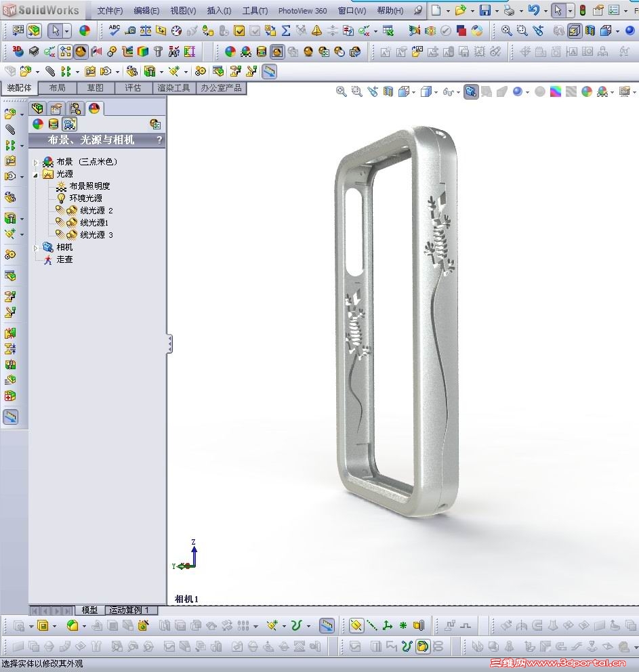Toggle highlighted hierarchy-tree icon in third row
This screenshot has height=672, width=639.
click(x=66, y=52)
